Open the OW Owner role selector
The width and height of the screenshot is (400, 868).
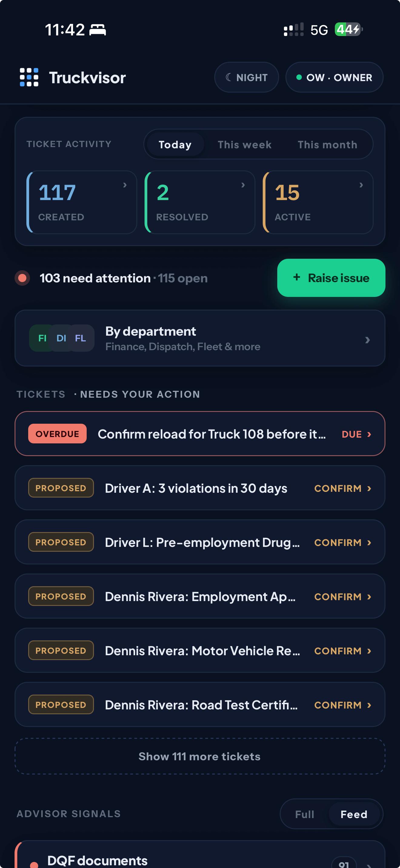pos(334,77)
